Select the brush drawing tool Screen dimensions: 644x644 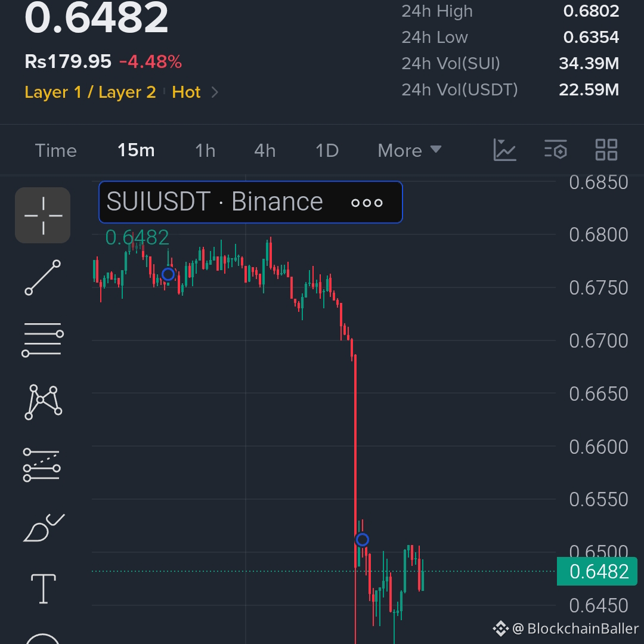point(44,528)
